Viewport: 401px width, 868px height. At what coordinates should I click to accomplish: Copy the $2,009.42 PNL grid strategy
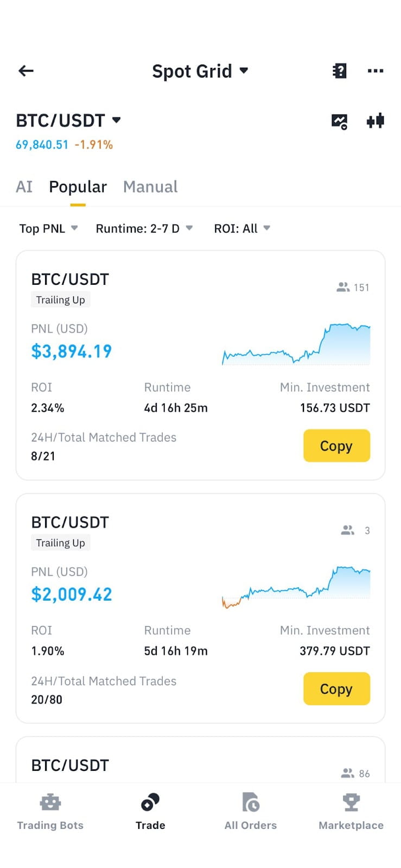(336, 689)
